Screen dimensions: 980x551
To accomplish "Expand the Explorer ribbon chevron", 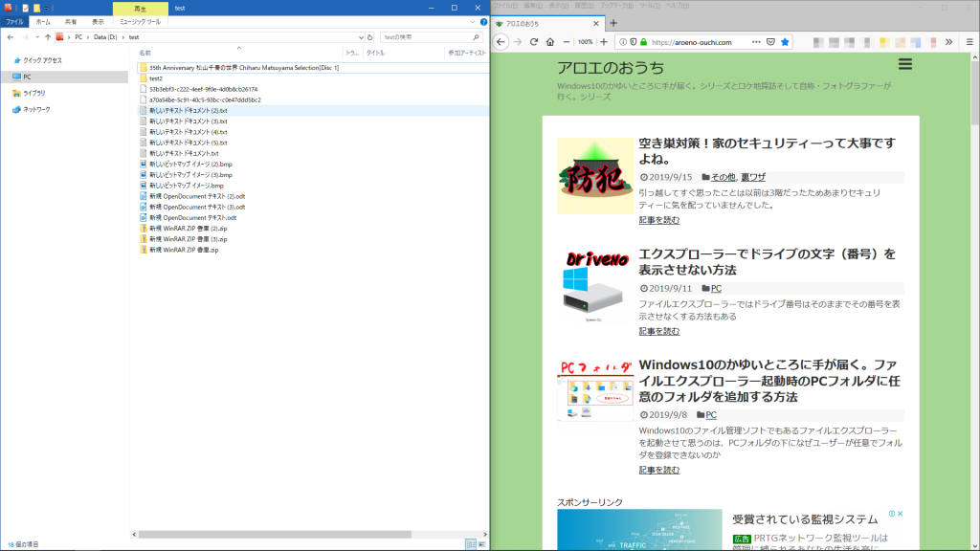I will click(x=471, y=20).
